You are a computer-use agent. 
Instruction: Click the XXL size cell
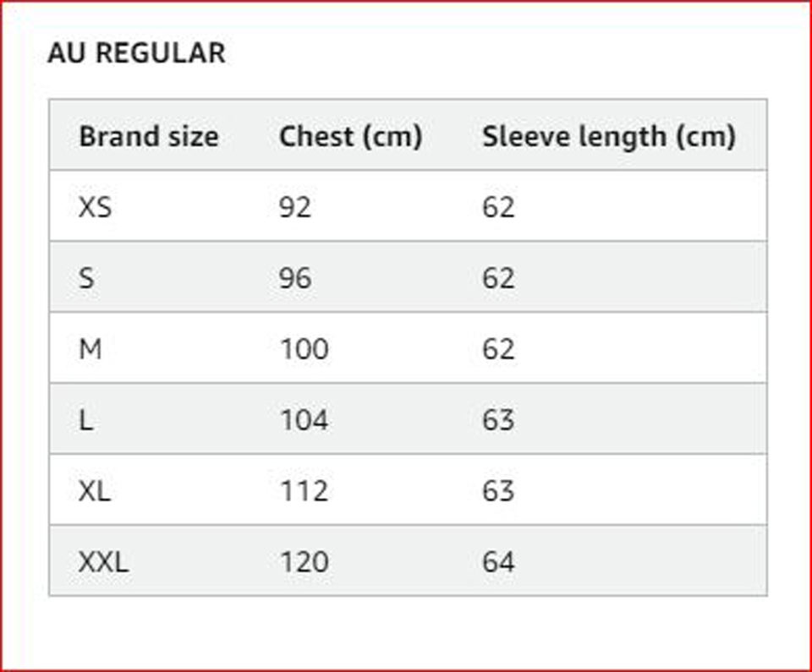coord(103,562)
